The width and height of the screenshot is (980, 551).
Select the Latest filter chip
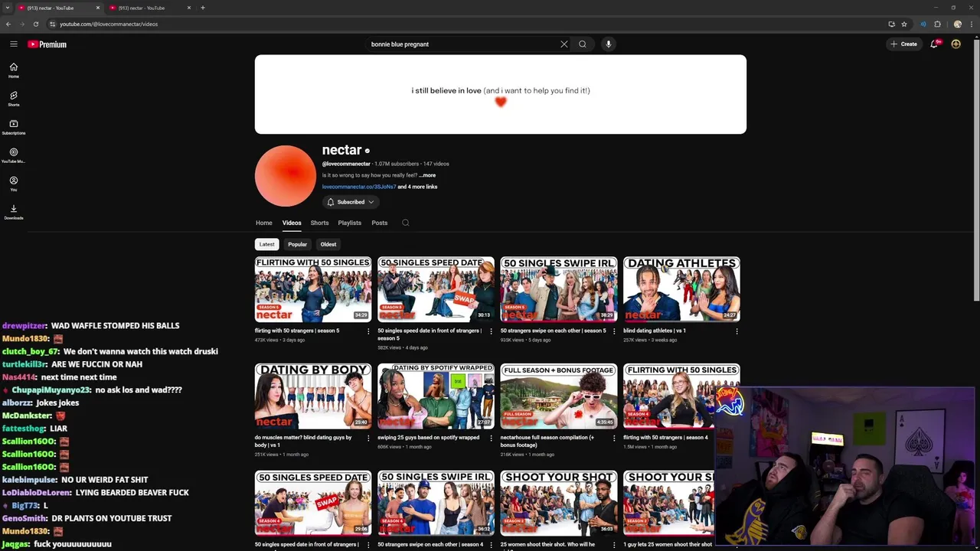(266, 244)
